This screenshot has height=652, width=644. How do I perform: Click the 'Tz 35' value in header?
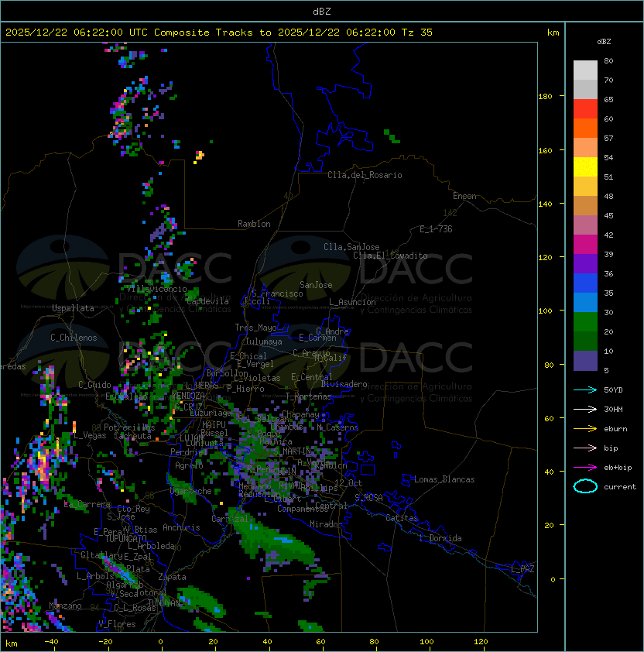click(x=417, y=33)
